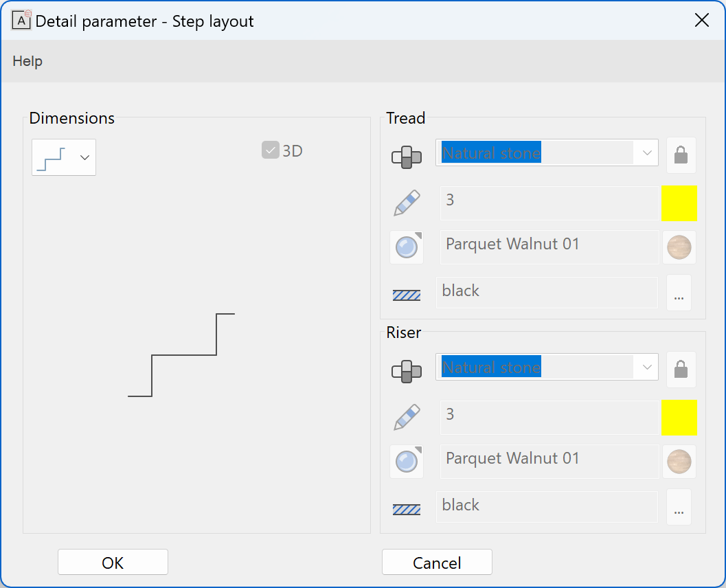Image resolution: width=726 pixels, height=588 pixels.
Task: Click the hatching pattern icon in the Riser section
Action: [x=408, y=507]
